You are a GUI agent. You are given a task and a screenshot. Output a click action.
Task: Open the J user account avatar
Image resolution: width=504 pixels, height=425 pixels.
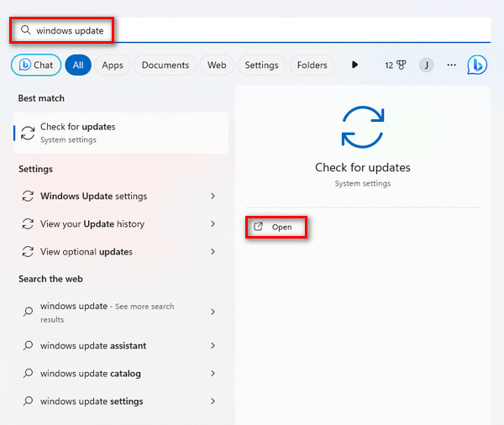point(427,65)
